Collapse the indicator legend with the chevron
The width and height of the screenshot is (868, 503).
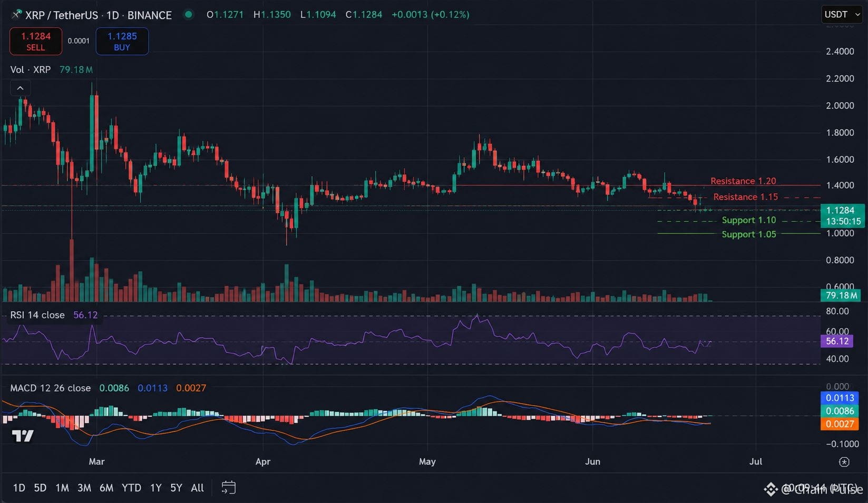(x=20, y=88)
